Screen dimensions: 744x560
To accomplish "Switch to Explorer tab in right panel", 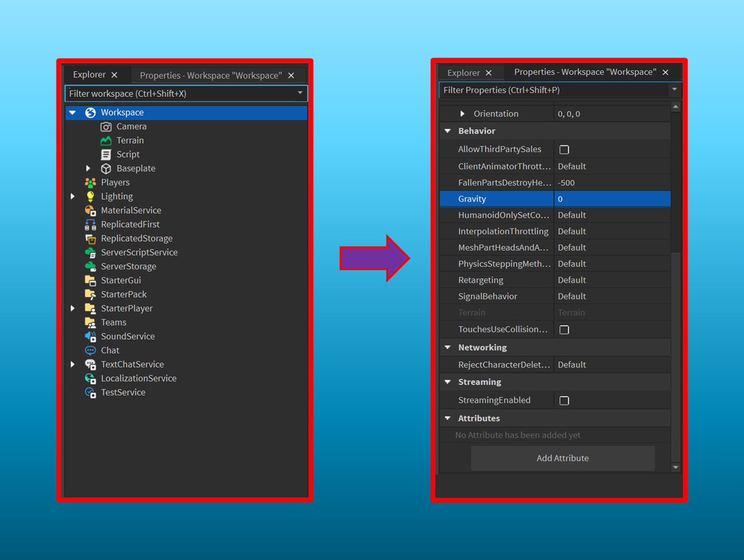I will 470,73.
